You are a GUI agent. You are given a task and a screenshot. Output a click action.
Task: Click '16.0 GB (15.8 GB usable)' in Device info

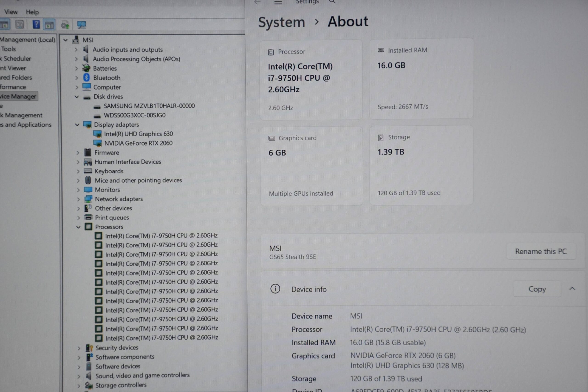coord(388,342)
